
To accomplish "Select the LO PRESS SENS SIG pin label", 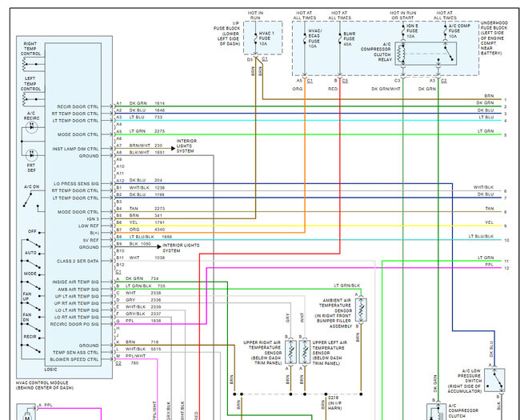I will pyautogui.click(x=76, y=183).
